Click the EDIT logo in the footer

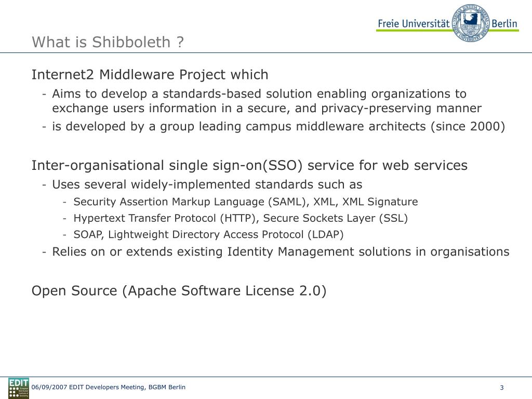[19, 388]
